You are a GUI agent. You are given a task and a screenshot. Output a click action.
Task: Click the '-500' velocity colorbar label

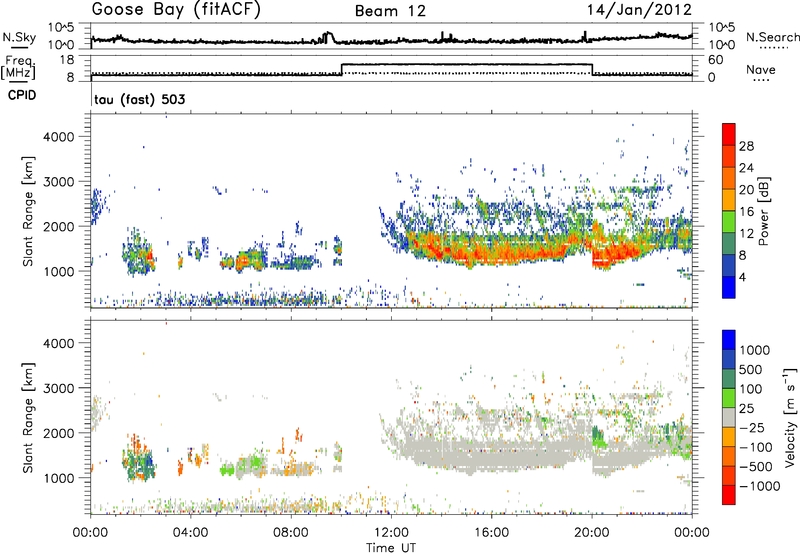755,466
